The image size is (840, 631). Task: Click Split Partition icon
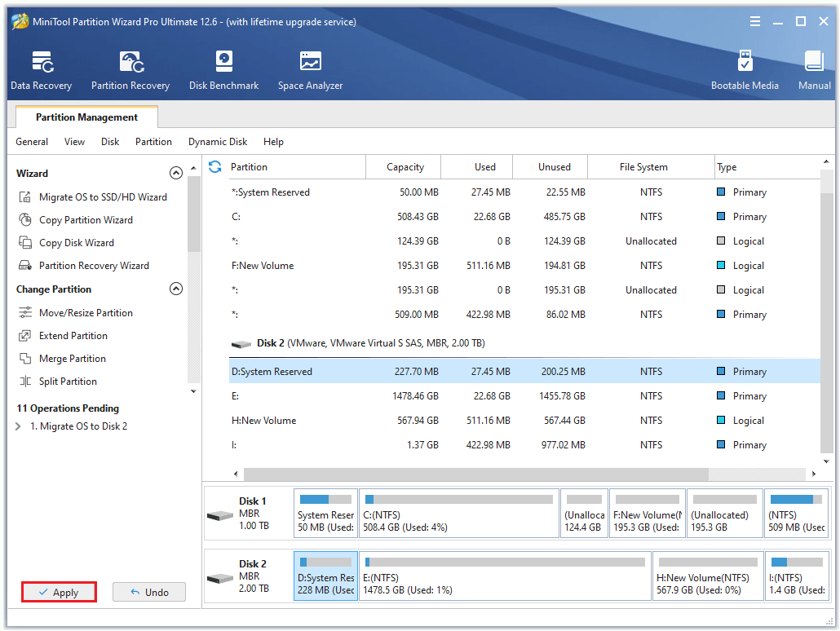25,381
